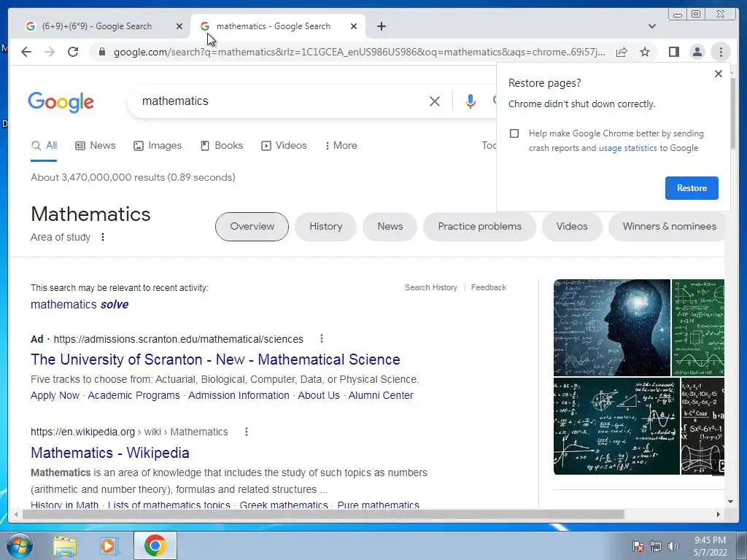
Task: Open a new tab with plus button
Action: 382,26
